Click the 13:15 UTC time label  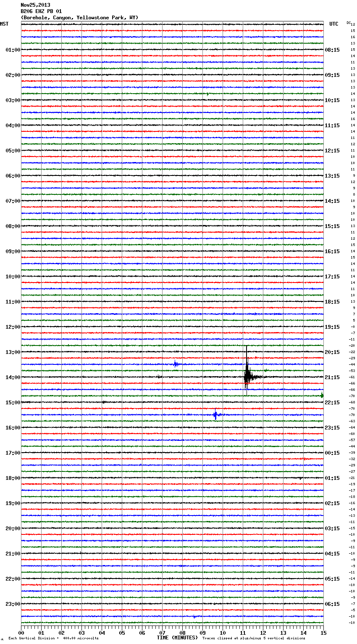click(x=332, y=176)
